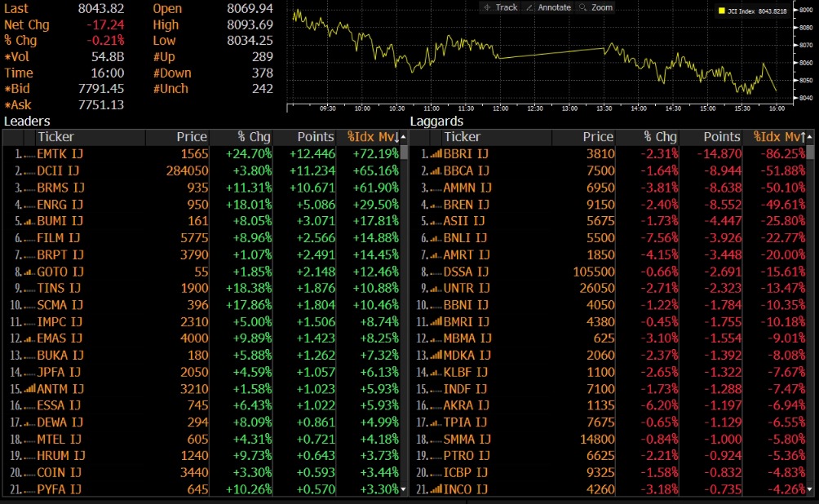Click the Track crosshair tool on chart
Image resolution: width=819 pixels, height=504 pixels.
pos(500,7)
